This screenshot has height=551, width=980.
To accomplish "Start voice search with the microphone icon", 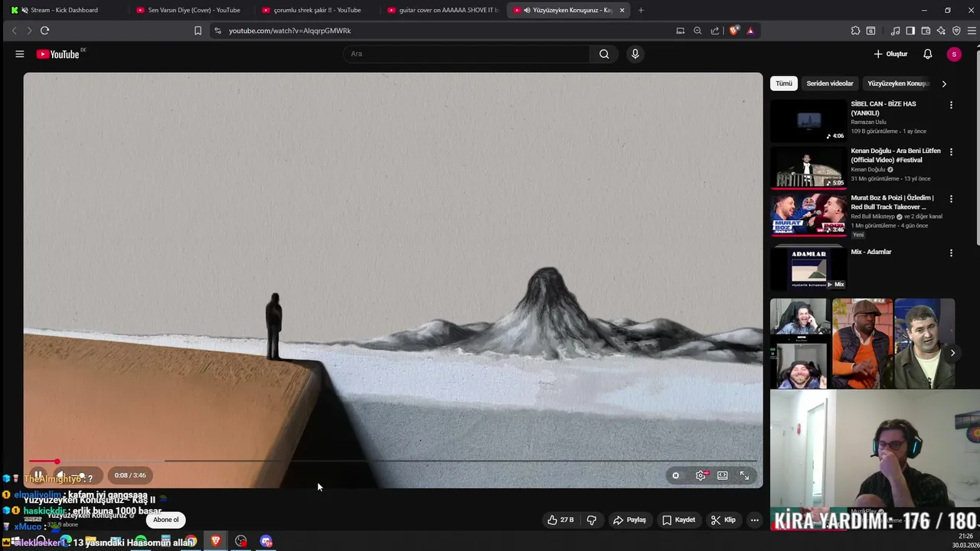I will click(635, 54).
